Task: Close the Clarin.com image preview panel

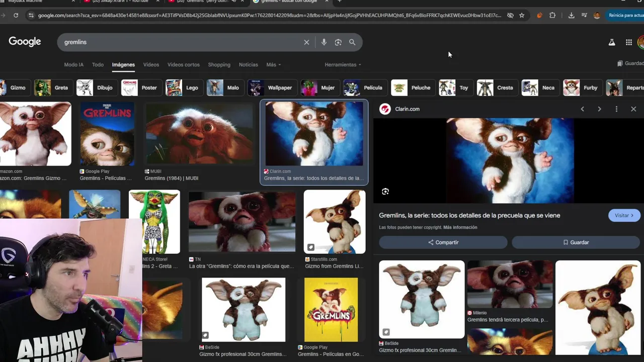Action: pyautogui.click(x=633, y=109)
